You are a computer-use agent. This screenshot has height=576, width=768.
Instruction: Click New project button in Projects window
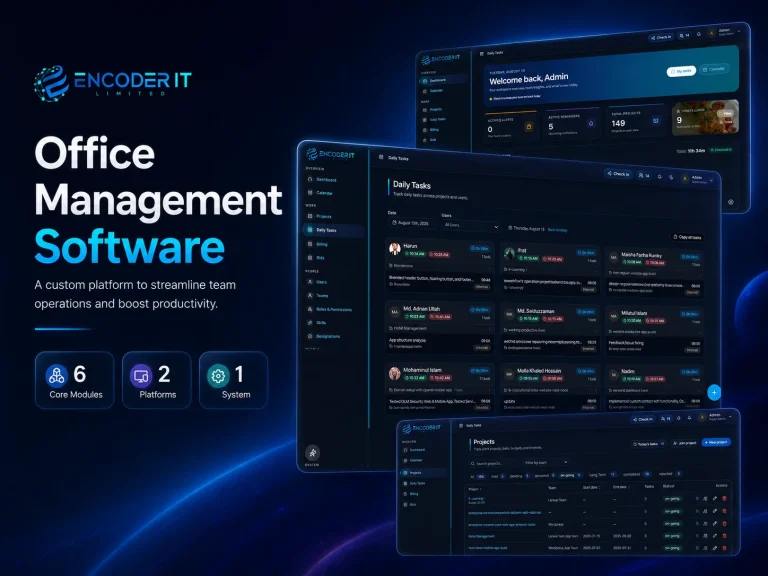(x=716, y=442)
